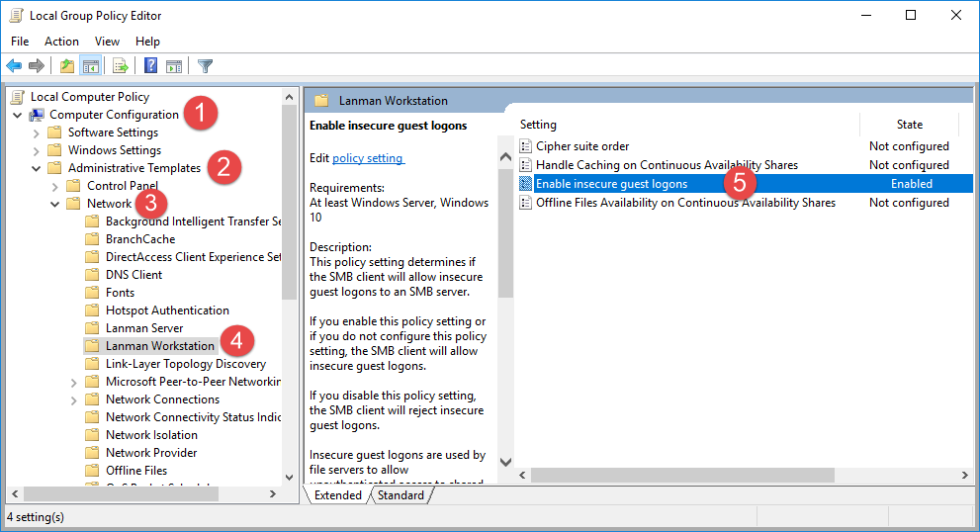Click the BranchCache folder icon
980x532 pixels.
[x=93, y=238]
